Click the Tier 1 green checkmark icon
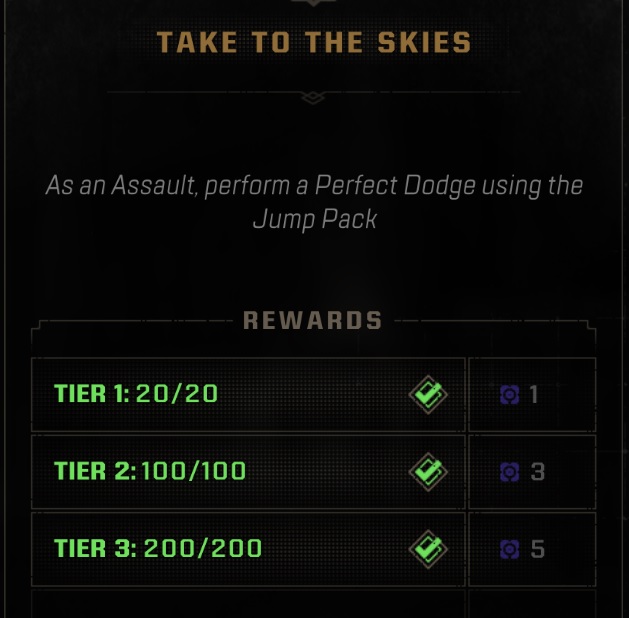 [x=428, y=395]
